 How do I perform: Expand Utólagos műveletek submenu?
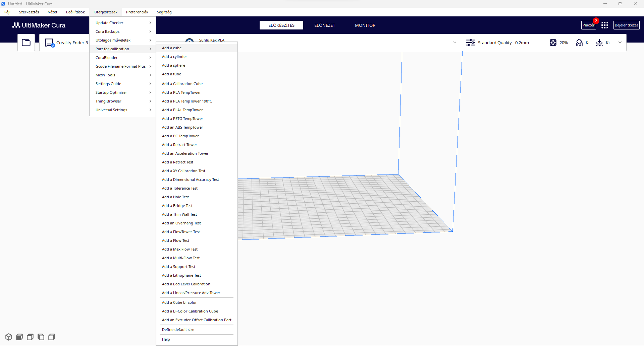123,40
